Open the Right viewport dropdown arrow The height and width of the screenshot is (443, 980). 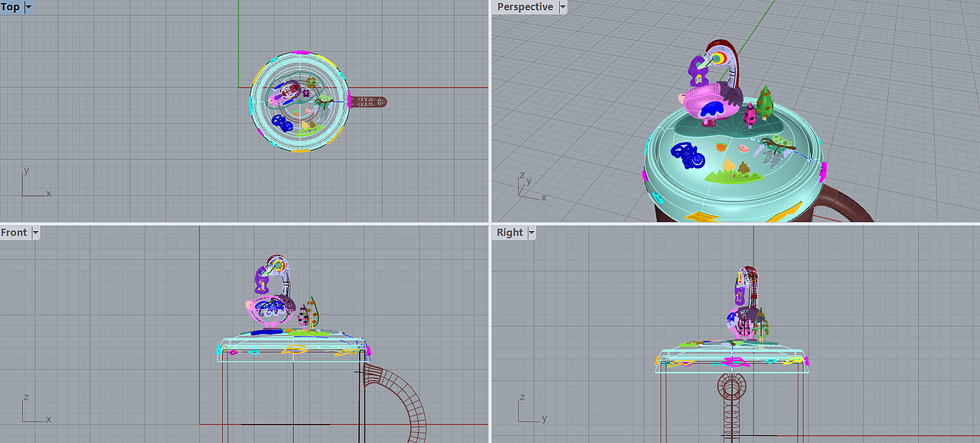532,233
